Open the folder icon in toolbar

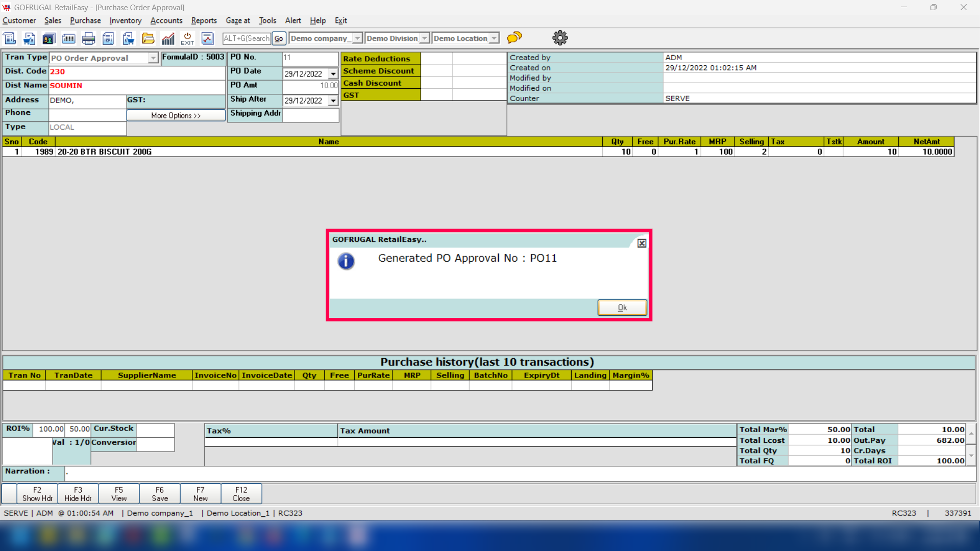(148, 38)
